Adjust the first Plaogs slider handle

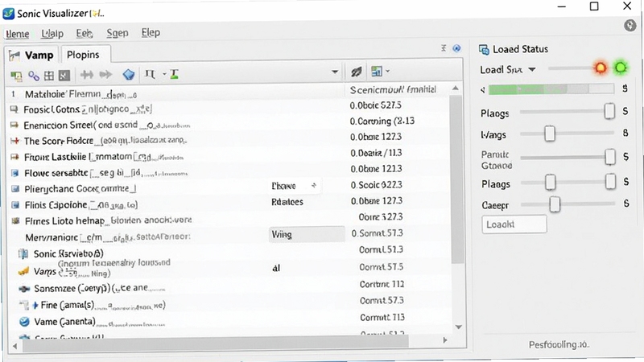pyautogui.click(x=609, y=111)
